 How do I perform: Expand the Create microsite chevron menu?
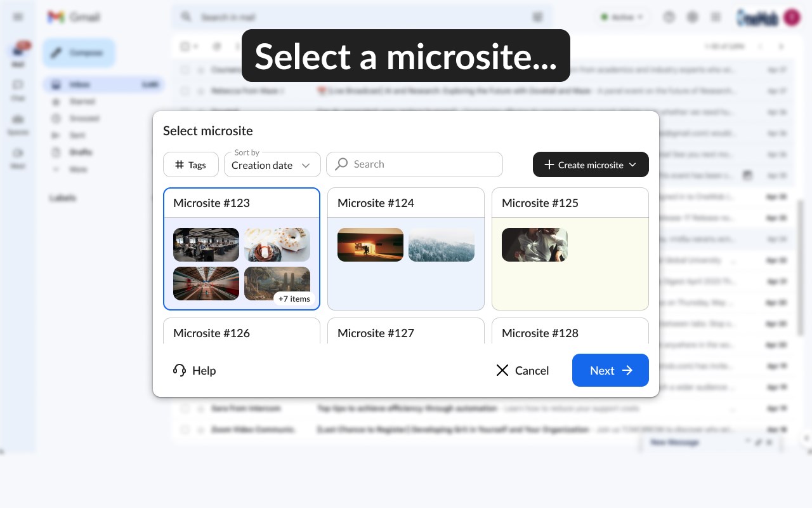pos(632,165)
